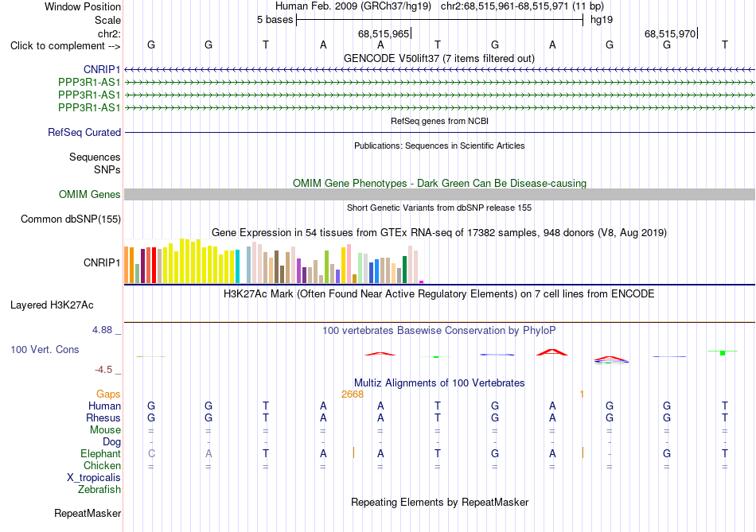
Task: Open 'Publications: Sequences in Scientific Articles' title
Action: tap(439, 146)
